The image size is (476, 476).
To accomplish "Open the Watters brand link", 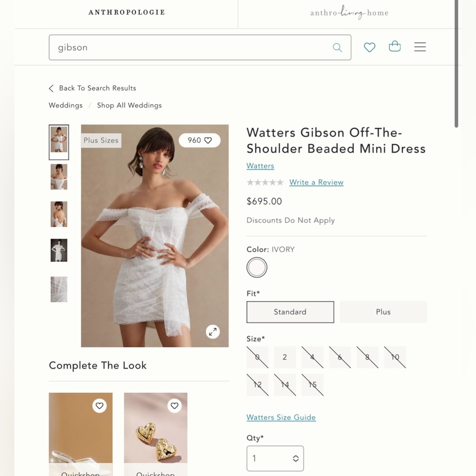I will (x=260, y=166).
